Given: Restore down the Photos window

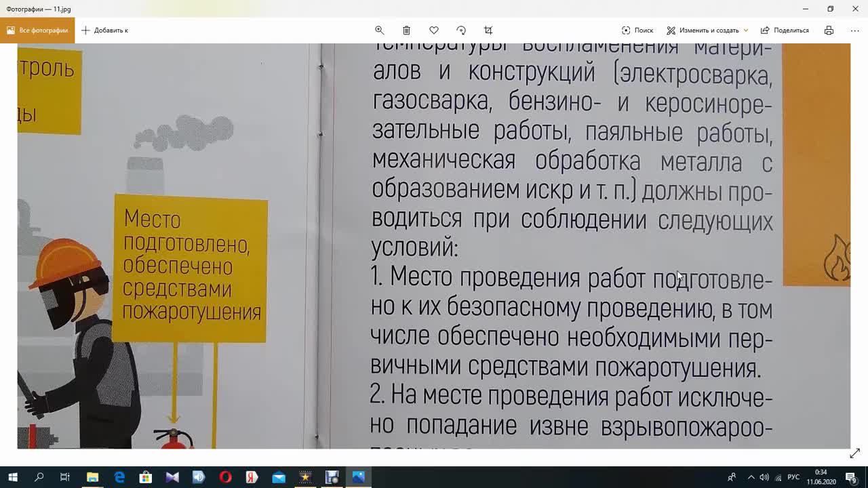Looking at the screenshot, I should click(x=830, y=9).
